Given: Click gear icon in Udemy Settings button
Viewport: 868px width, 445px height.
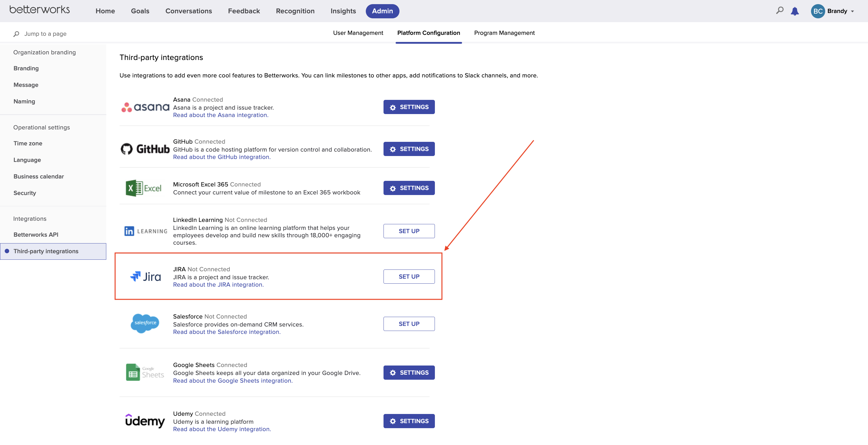Looking at the screenshot, I should tap(393, 421).
